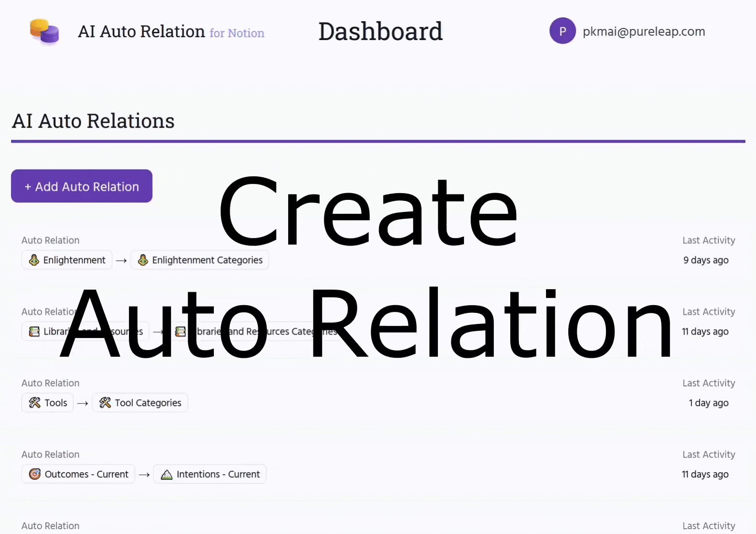
Task: Click the emoji icon on the Enlightenment chip
Action: pyautogui.click(x=33, y=260)
